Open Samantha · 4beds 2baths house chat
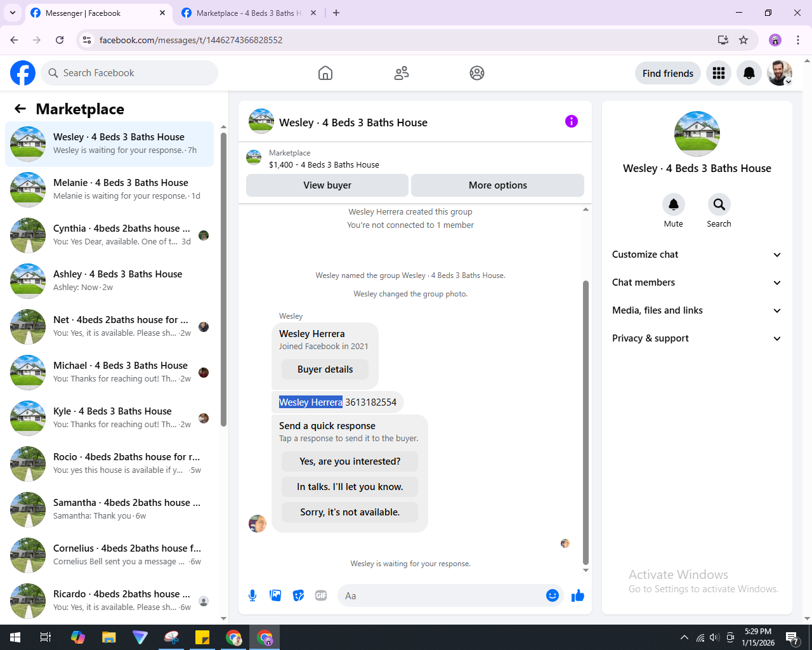 coord(110,510)
